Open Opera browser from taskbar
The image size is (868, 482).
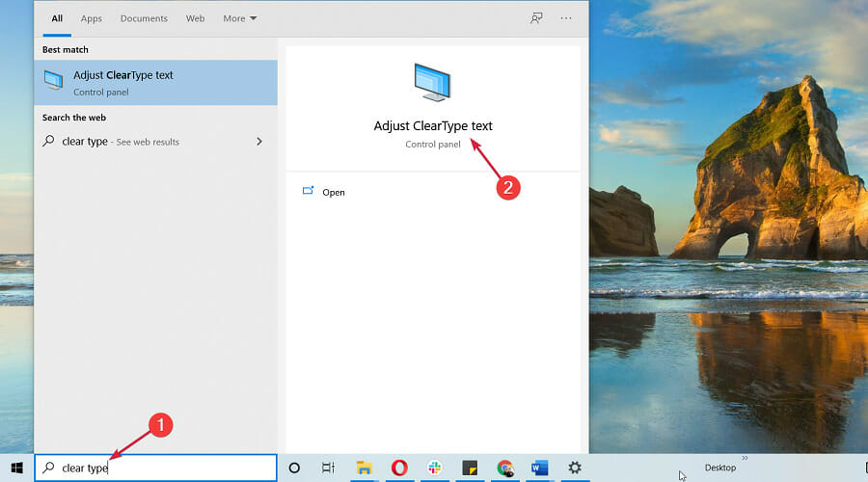(x=399, y=469)
